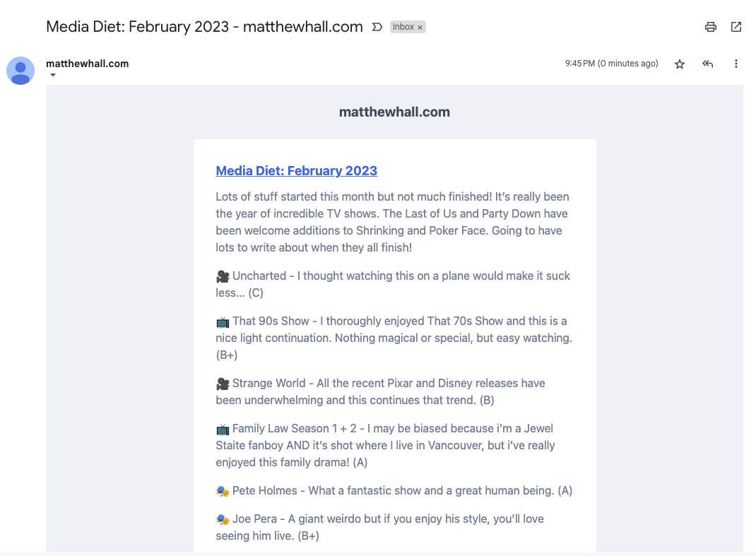This screenshot has width=756, height=556.
Task: Open the three-dot More options menu
Action: point(736,64)
